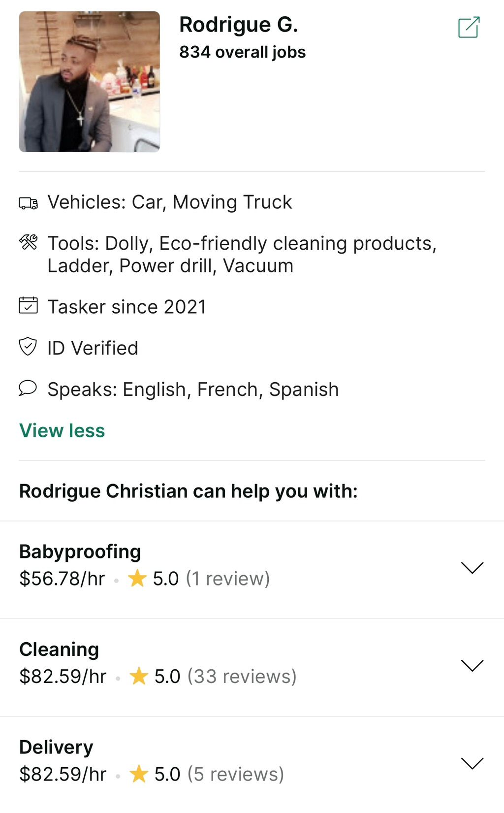Select the Delivery skill title
Viewport: 504px width, 813px height.
pos(56,747)
